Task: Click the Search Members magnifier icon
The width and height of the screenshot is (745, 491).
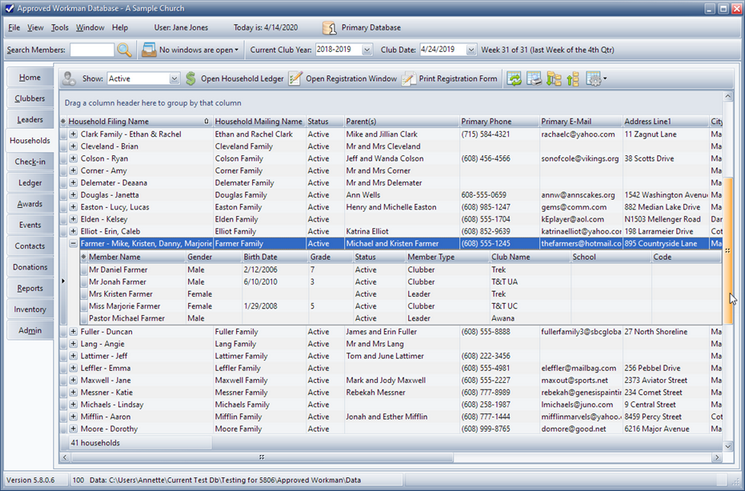Action: click(124, 49)
